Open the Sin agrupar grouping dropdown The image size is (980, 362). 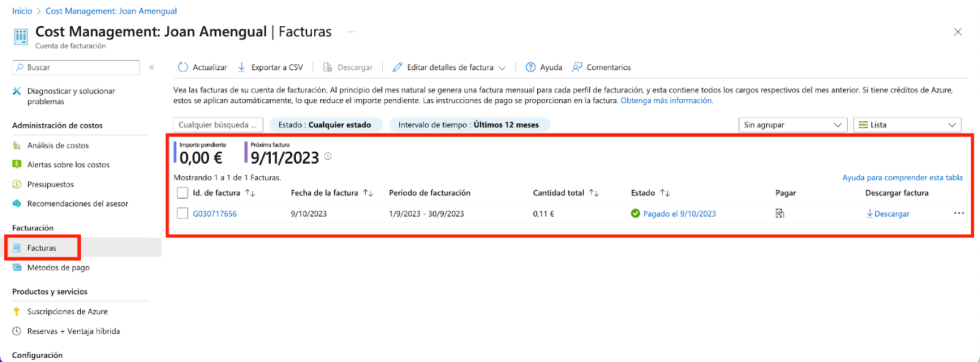tap(793, 125)
